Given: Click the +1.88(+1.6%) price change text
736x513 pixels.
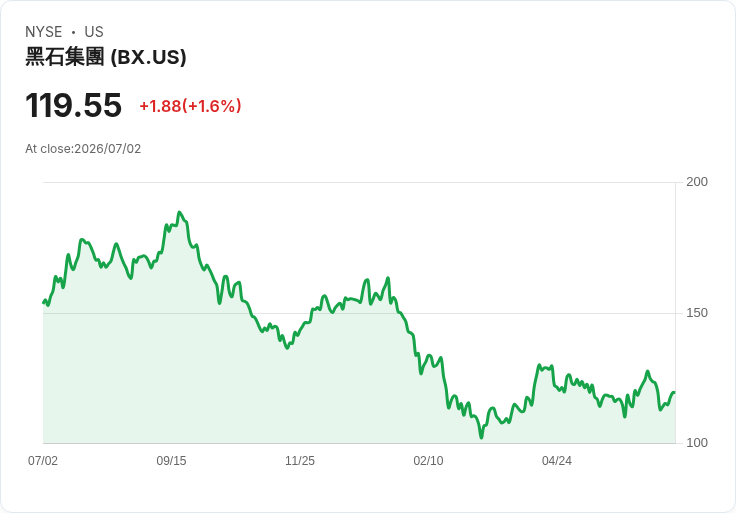Looking at the screenshot, I should coord(190,106).
